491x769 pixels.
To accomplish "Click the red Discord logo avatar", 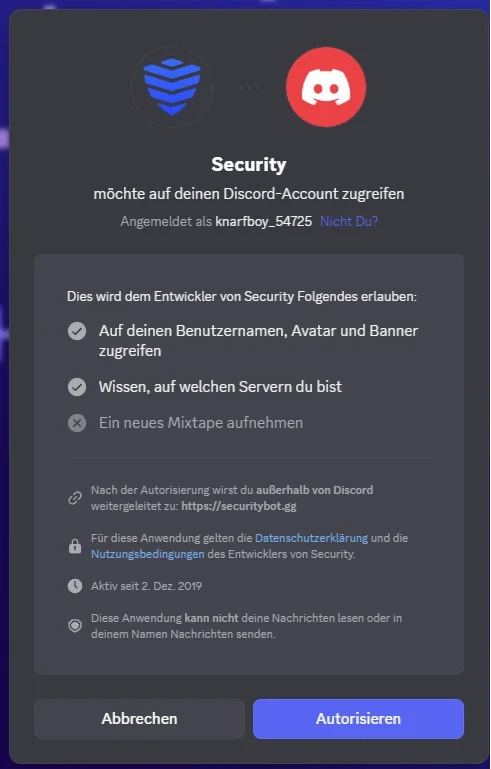I will [326, 87].
